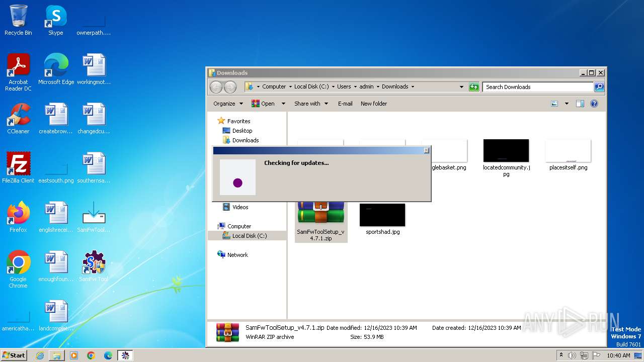Image resolution: width=644 pixels, height=362 pixels.
Task: Click the E-mail toolbar button
Action: point(345,104)
